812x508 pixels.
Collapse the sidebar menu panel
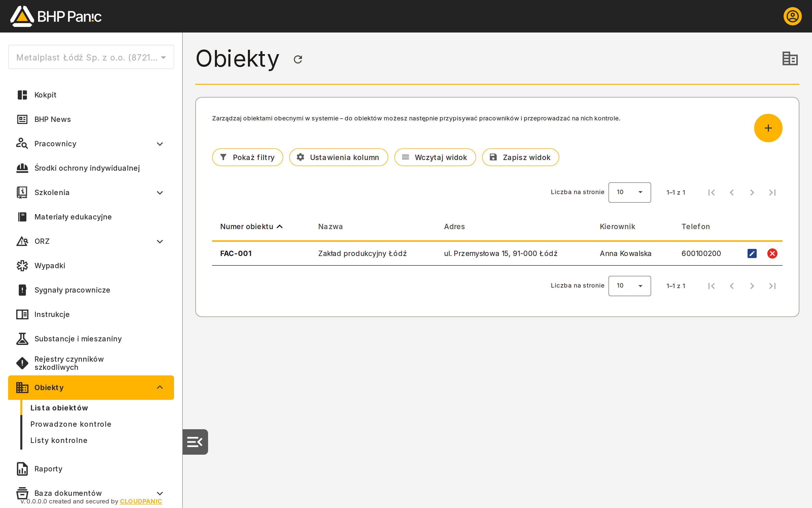[x=195, y=442]
